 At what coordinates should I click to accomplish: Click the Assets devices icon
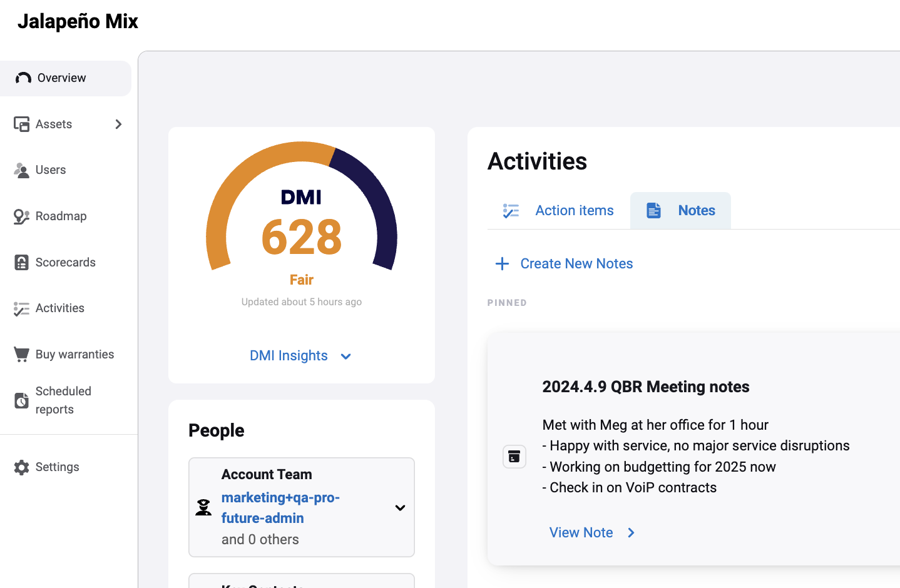pyautogui.click(x=21, y=124)
